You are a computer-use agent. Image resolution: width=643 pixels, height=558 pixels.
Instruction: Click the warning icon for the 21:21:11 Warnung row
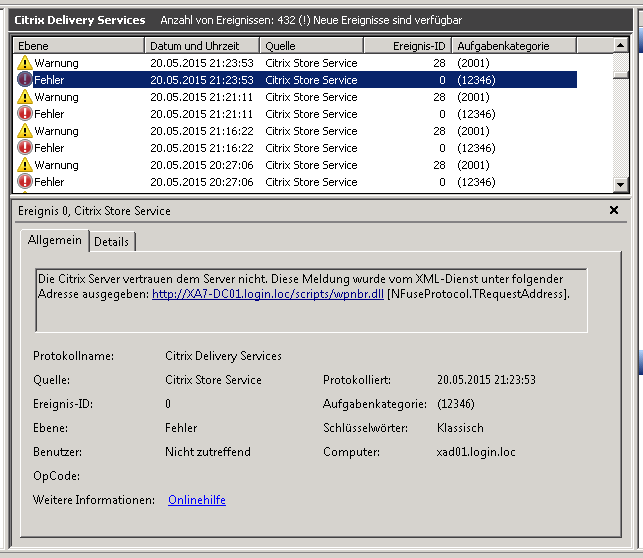[25, 97]
